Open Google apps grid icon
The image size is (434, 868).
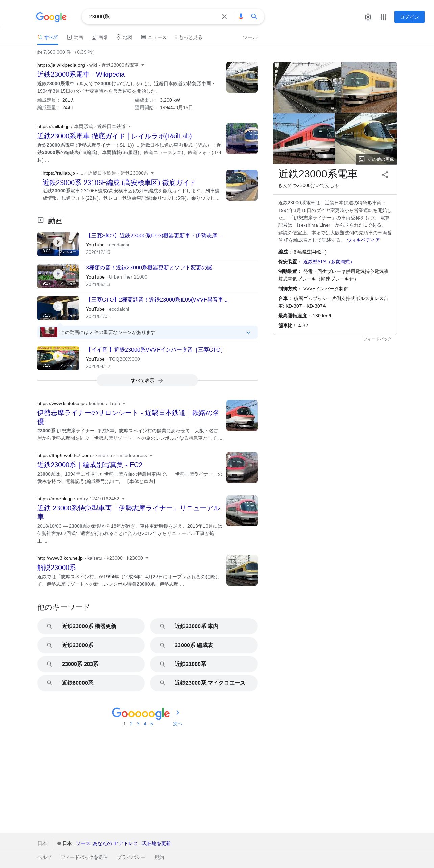click(383, 17)
